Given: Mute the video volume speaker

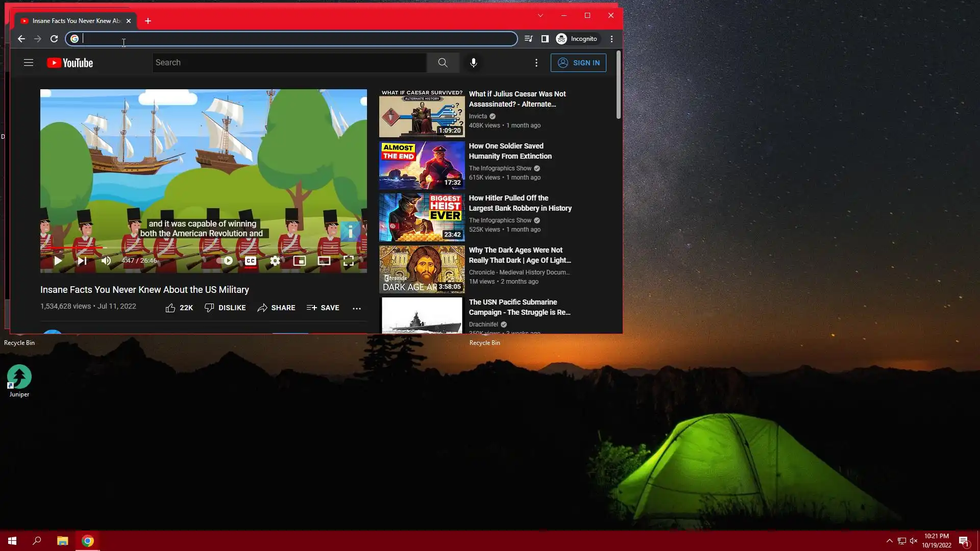Looking at the screenshot, I should point(106,261).
